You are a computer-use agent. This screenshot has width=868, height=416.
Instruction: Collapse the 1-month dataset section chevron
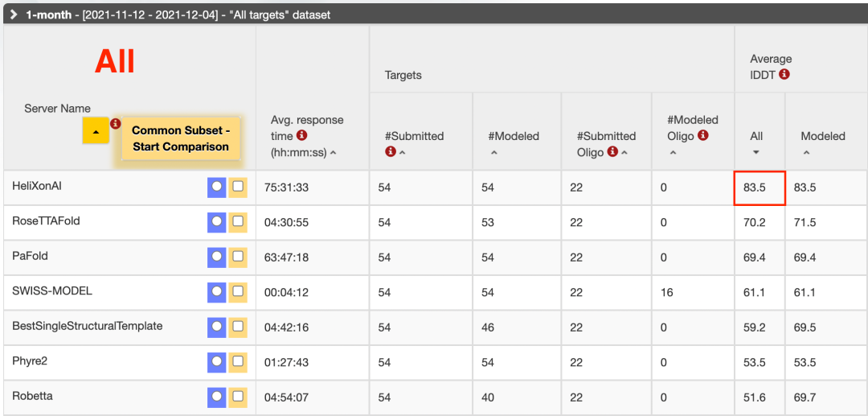pos(14,14)
